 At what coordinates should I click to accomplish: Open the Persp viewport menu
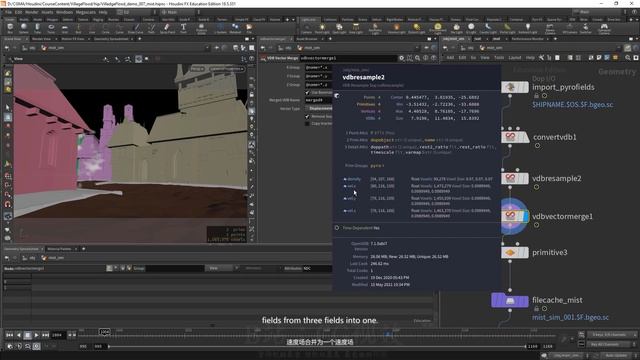point(197,69)
